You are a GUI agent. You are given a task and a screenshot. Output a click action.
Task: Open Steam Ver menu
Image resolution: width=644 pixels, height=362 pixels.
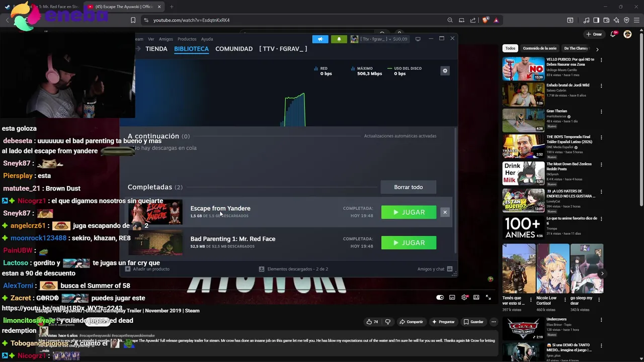(151, 39)
